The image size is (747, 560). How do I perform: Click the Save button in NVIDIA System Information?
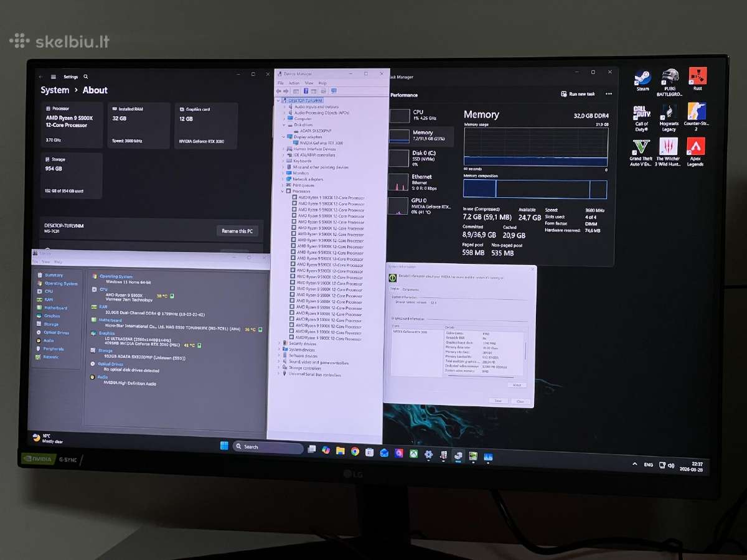[x=498, y=401]
